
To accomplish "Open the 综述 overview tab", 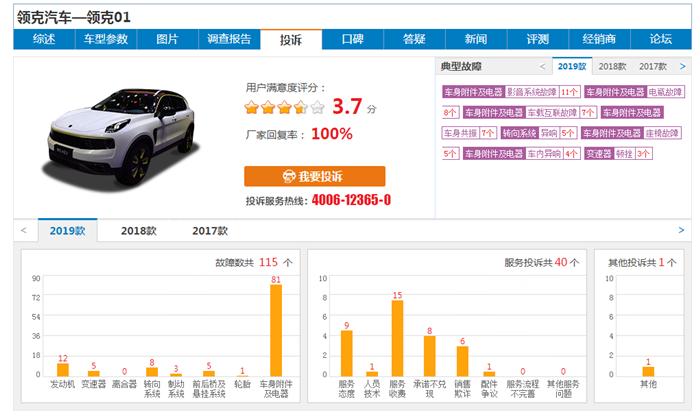I will tap(44, 39).
